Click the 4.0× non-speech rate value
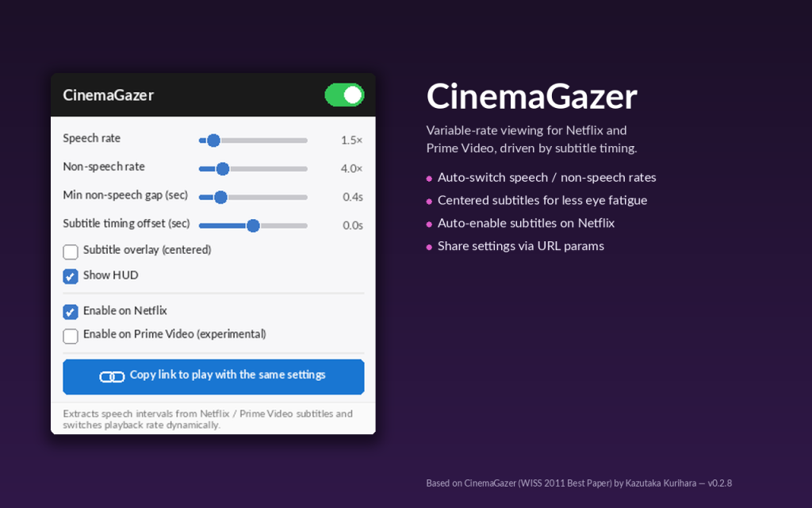Image resolution: width=812 pixels, height=508 pixels. point(351,168)
